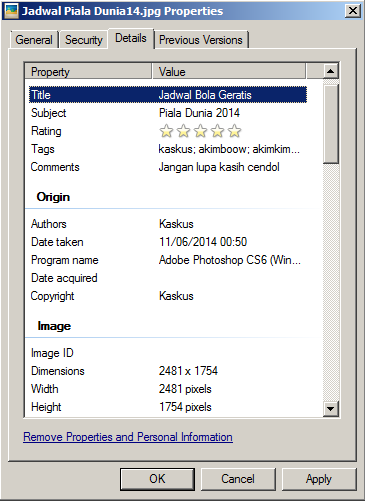Click the Property column header
The image size is (365, 501).
[88, 72]
